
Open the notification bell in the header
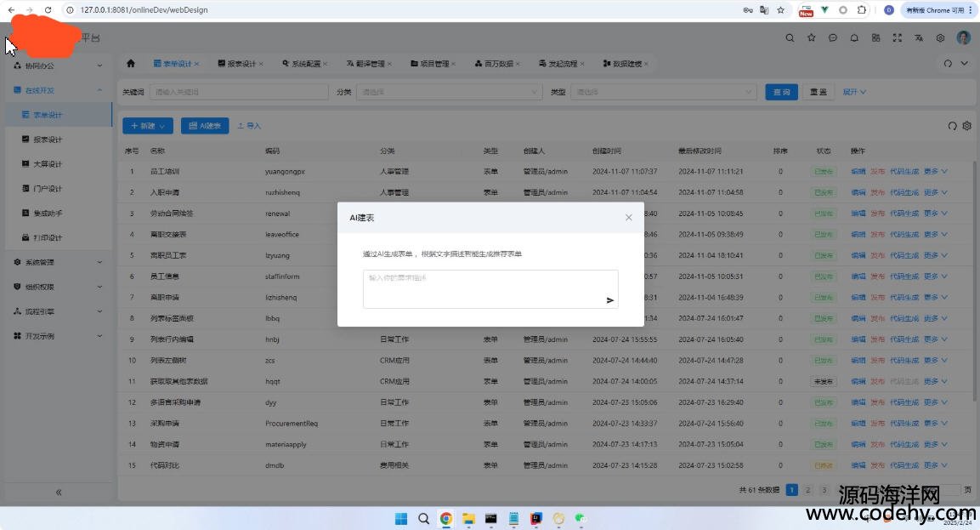[854, 38]
